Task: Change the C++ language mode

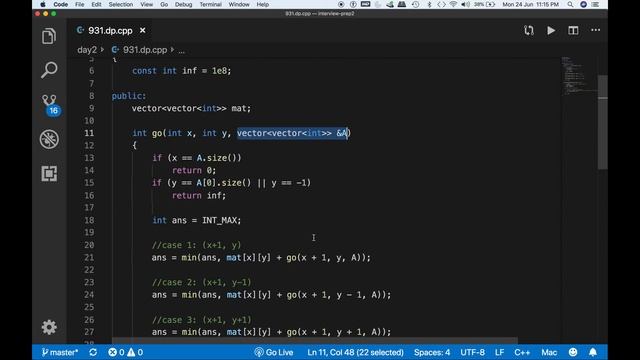Action: (522, 352)
